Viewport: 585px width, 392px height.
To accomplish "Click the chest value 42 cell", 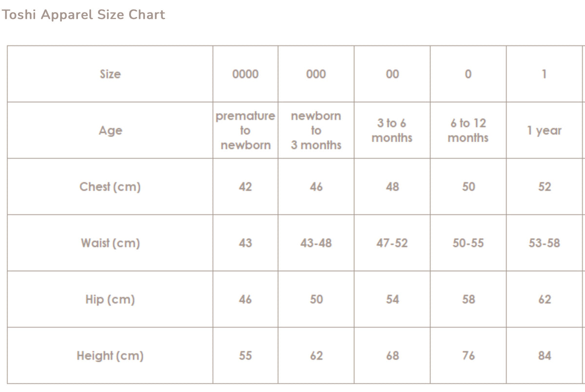I will tap(245, 187).
